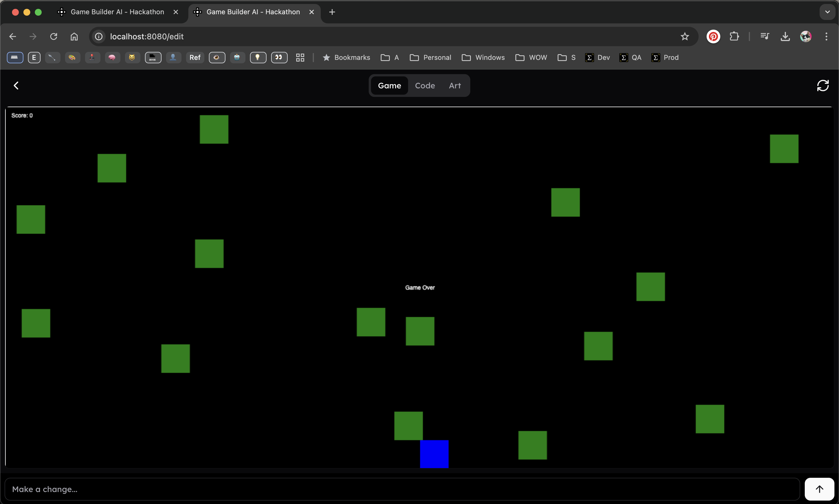This screenshot has height=504, width=839.
Task: Submit the change with the up-arrow button
Action: point(819,489)
